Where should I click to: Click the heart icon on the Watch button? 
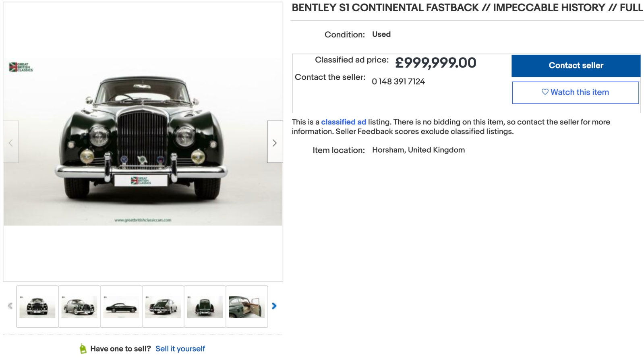click(x=545, y=92)
